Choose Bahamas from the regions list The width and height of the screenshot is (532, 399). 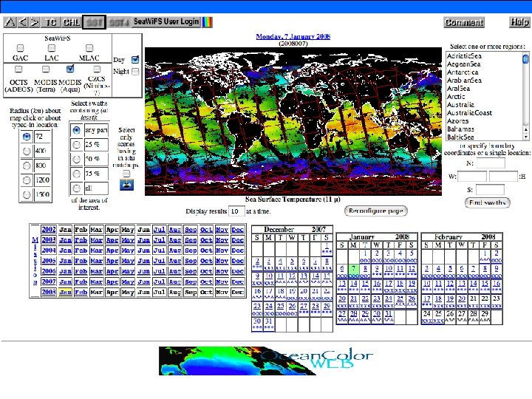click(462, 129)
